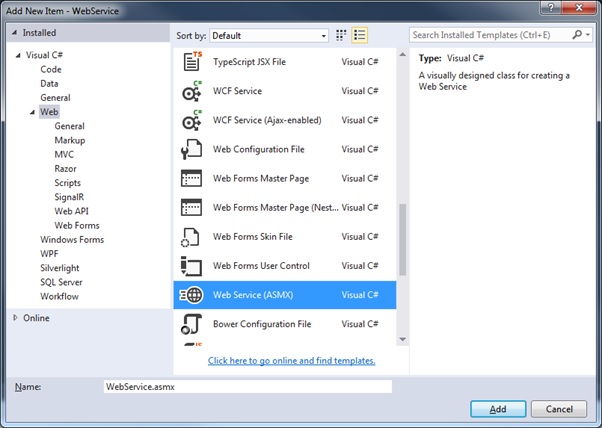Select the MVC category

[64, 155]
